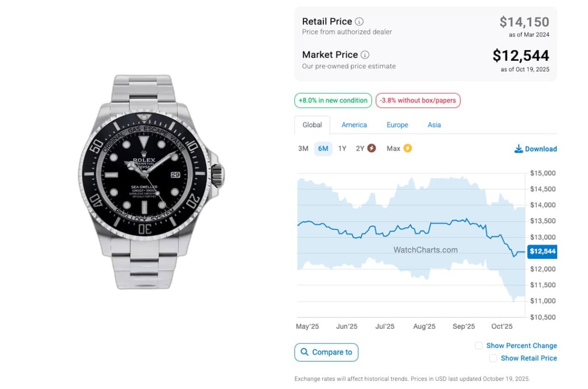Viewport: 588px width, 389px height.
Task: Switch to the America tab
Action: coord(354,125)
